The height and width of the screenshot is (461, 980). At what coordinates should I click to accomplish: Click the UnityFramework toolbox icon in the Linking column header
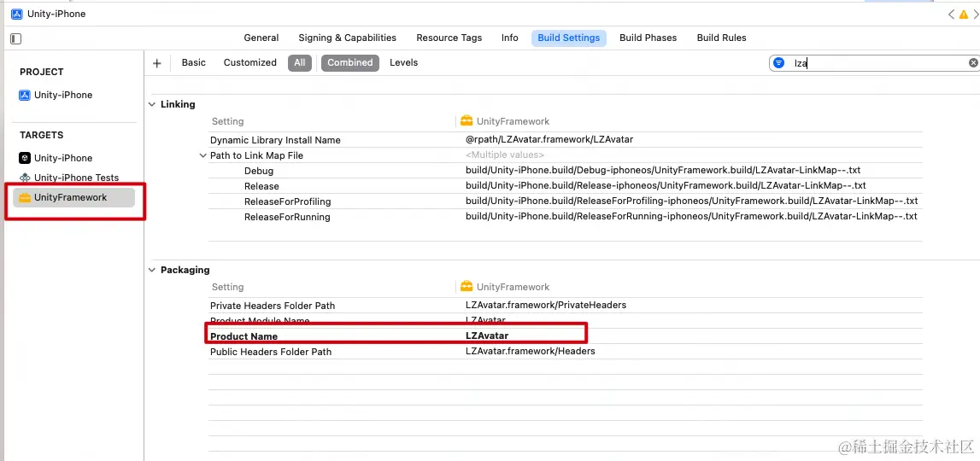pos(467,120)
